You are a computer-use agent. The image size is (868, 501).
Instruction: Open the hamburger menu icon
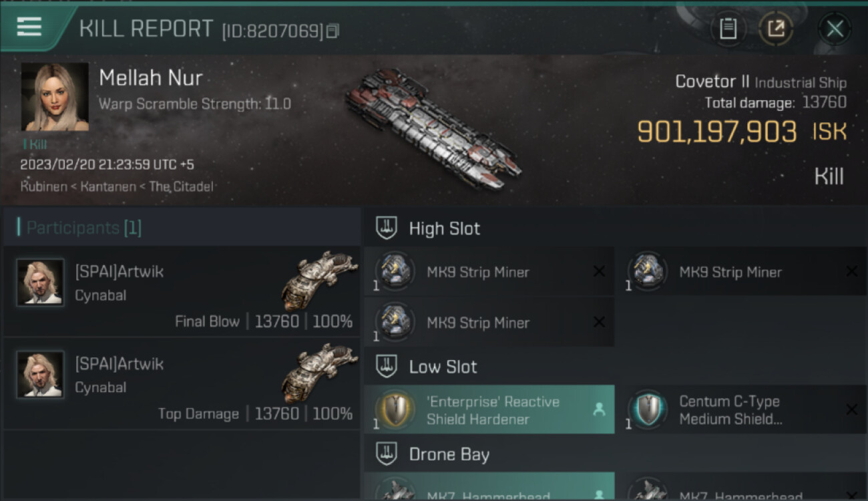[x=29, y=27]
